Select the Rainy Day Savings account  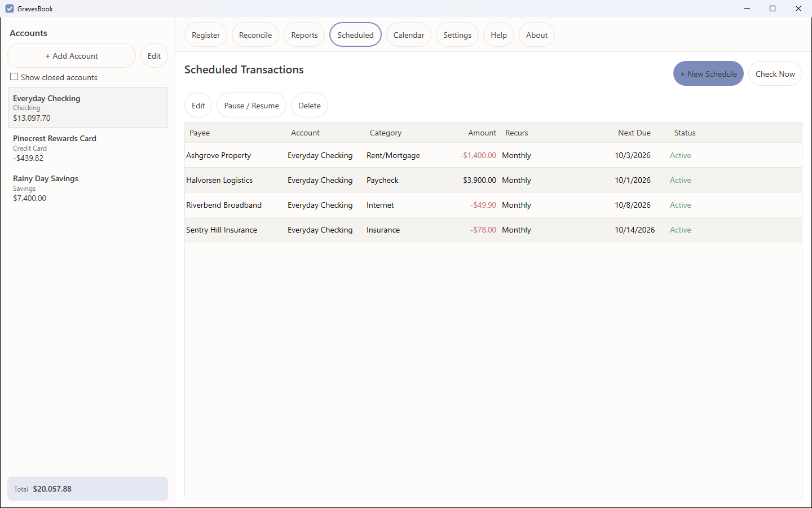click(87, 188)
